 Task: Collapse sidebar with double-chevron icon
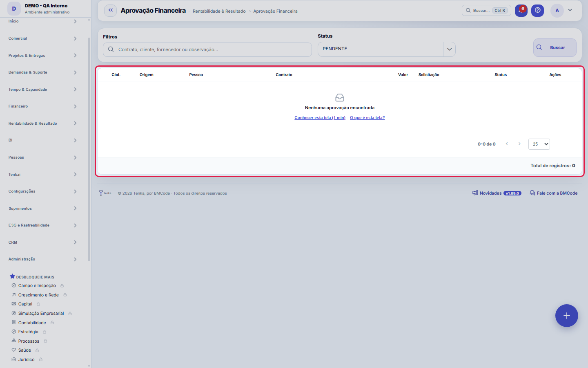click(110, 11)
